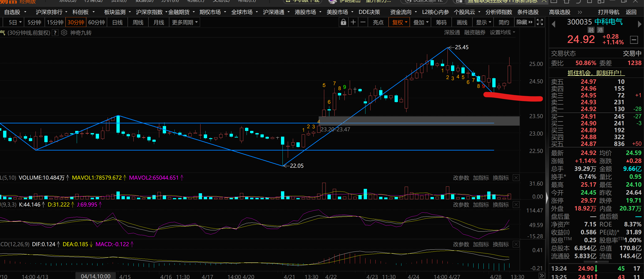The image size is (644, 279).
Task: Zoom in chart with plus icon
Action: point(353,22)
